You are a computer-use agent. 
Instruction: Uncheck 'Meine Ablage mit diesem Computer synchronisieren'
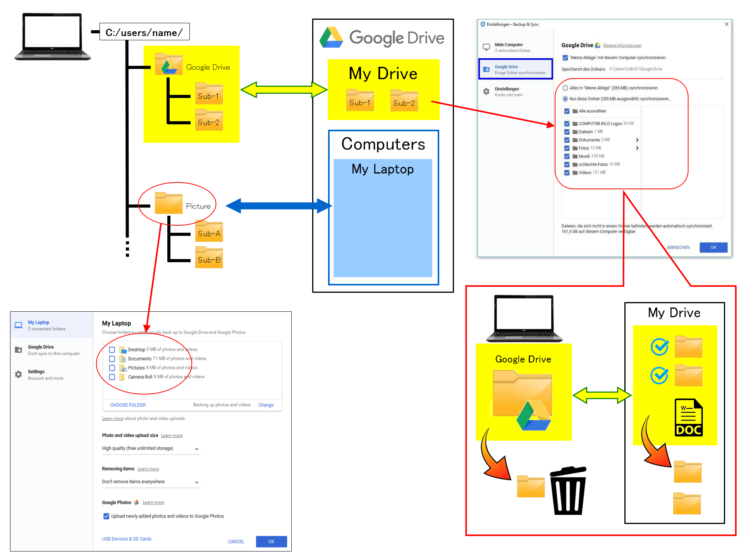pyautogui.click(x=565, y=58)
